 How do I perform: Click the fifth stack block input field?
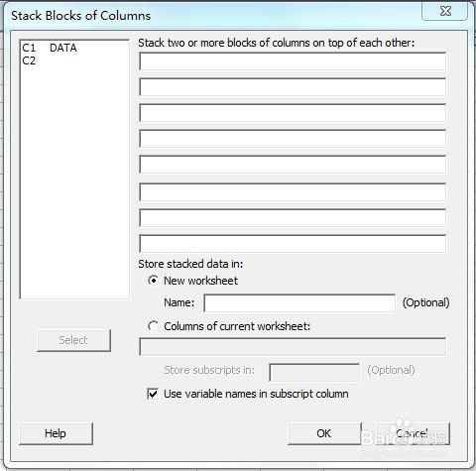point(293,165)
